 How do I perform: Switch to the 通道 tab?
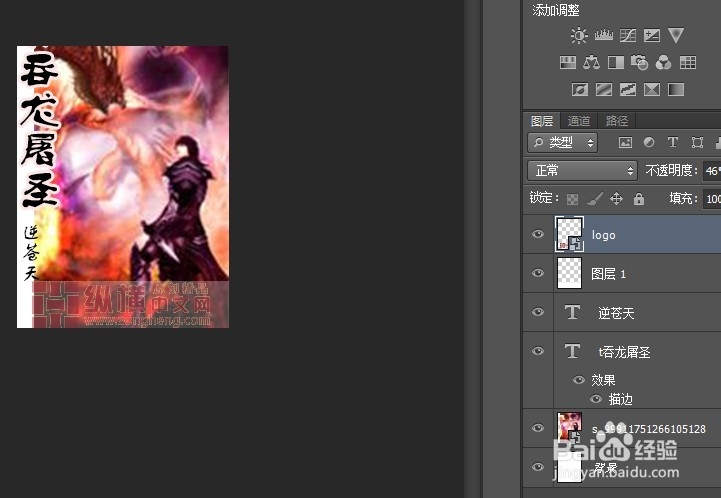[x=578, y=121]
